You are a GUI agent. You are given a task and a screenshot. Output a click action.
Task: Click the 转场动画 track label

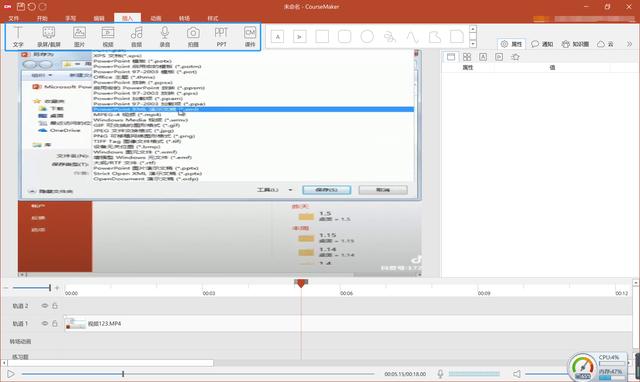point(20,341)
